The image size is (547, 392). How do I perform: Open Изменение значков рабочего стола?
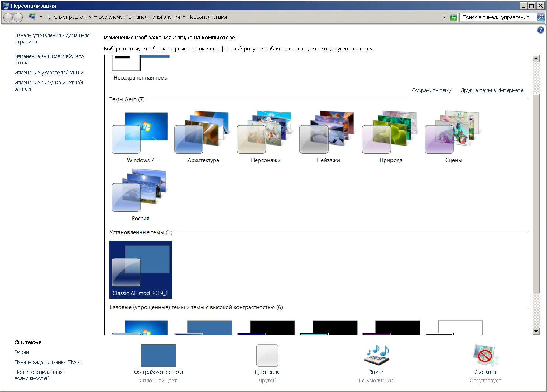49,59
